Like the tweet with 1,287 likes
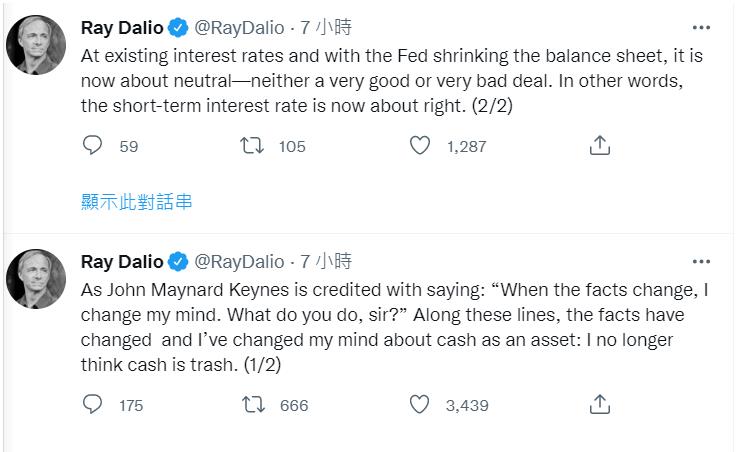Viewport: 738px width, 452px height. (420, 146)
